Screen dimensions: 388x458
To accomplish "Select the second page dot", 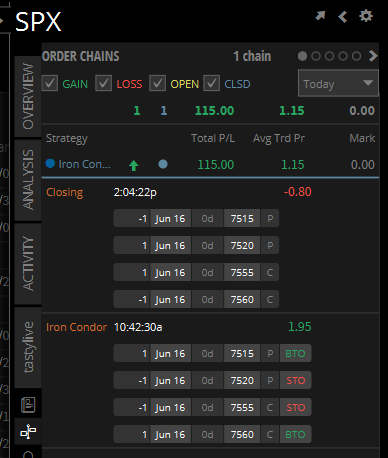I will pyautogui.click(x=316, y=56).
